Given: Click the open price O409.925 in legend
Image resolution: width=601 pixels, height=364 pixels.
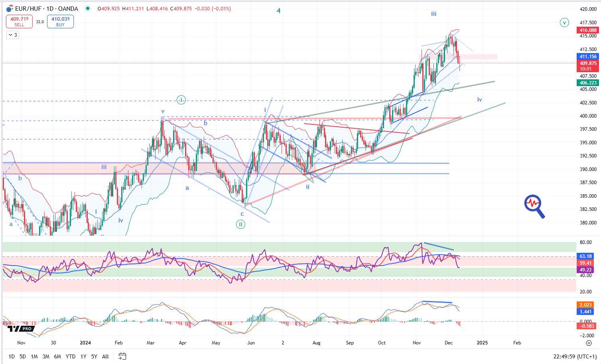Looking at the screenshot, I should coord(109,8).
